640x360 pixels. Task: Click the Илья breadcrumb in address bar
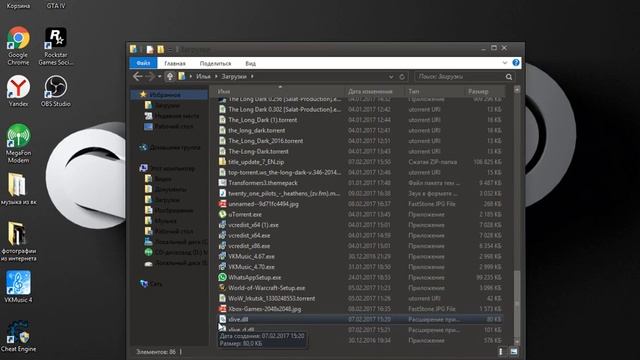coord(203,76)
